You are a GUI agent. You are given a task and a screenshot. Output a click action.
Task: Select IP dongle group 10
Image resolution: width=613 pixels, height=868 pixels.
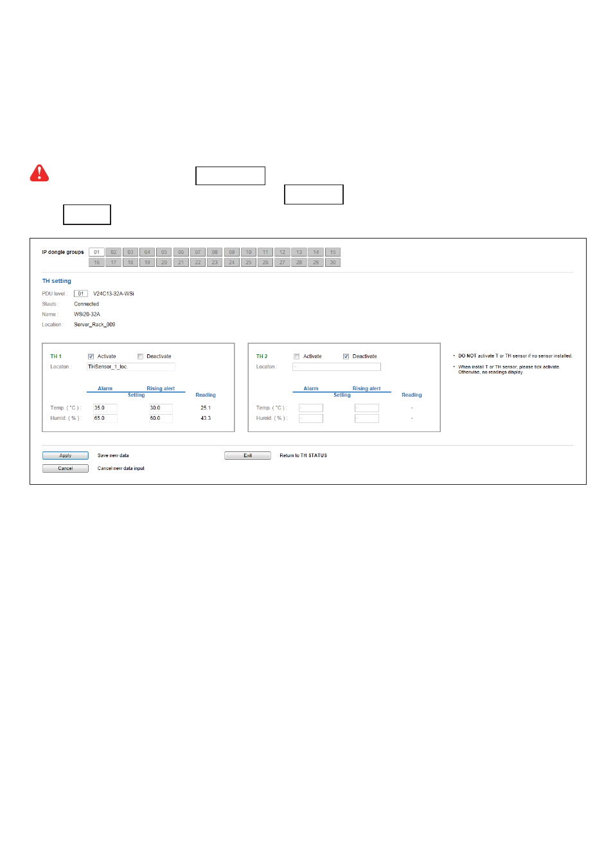click(x=249, y=252)
